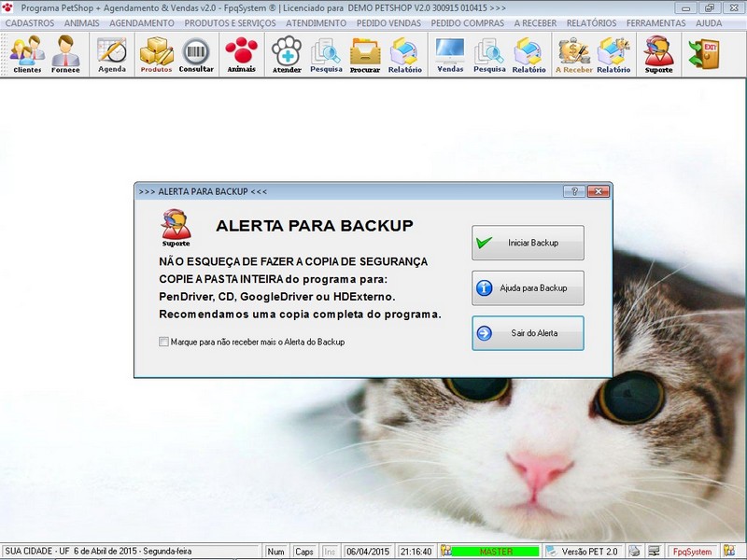
Task: Open Relatório icon left of A Receber
Action: [x=529, y=54]
